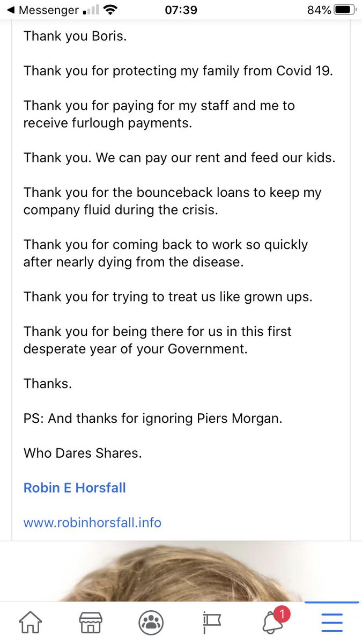Open the Marketplace storefront icon
The width and height of the screenshot is (362, 644).
[x=91, y=623]
